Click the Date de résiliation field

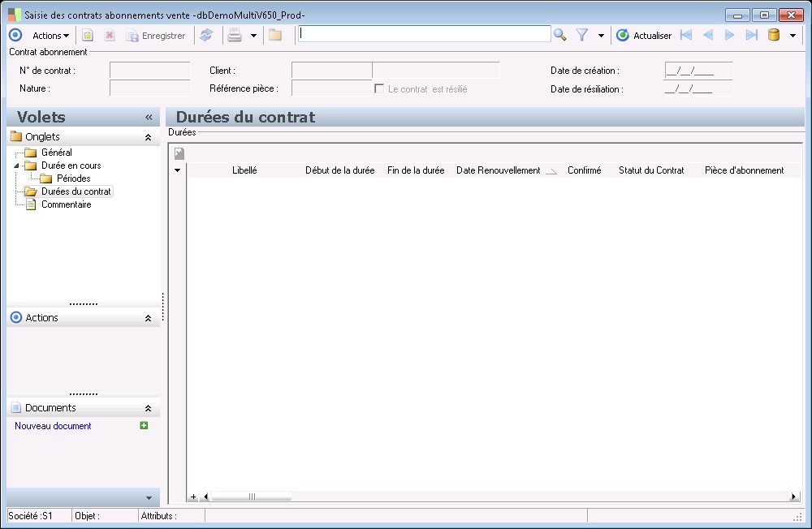[698, 89]
